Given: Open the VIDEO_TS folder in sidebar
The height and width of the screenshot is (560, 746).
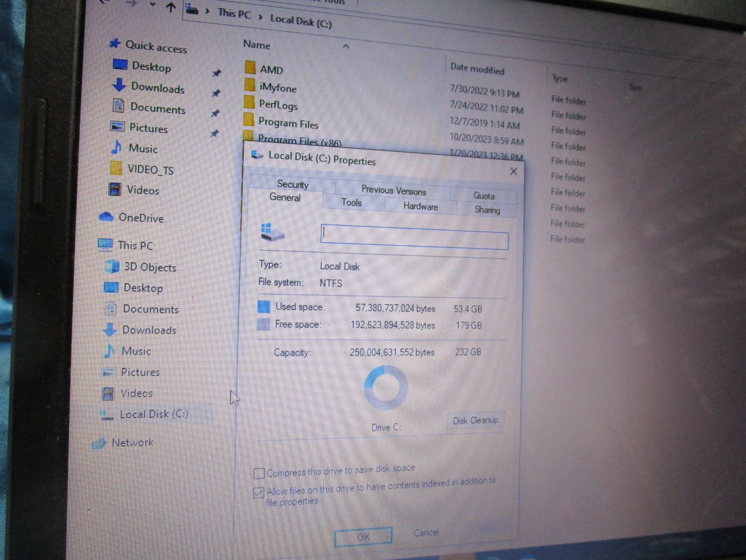Looking at the screenshot, I should pyautogui.click(x=150, y=170).
